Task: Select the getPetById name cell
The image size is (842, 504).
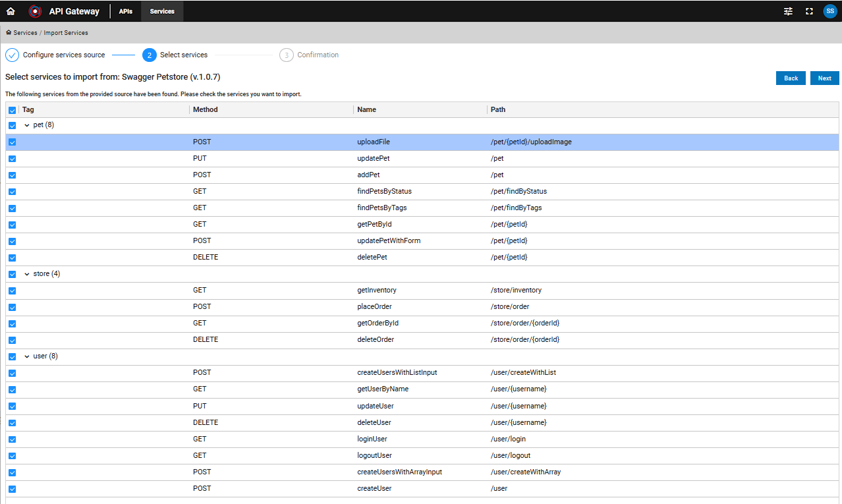Action: click(374, 224)
